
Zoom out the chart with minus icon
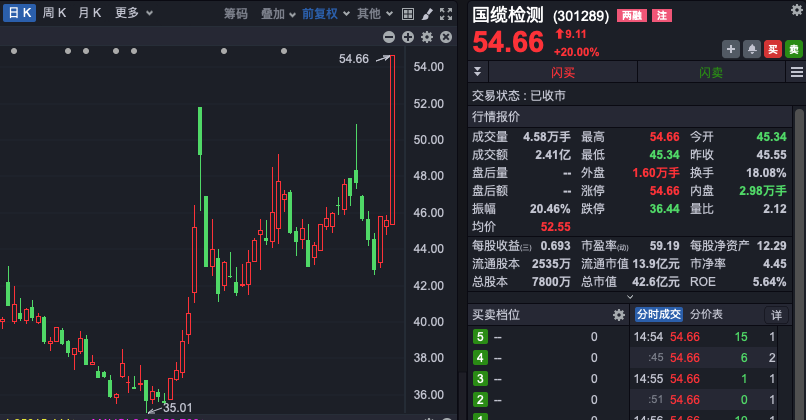click(x=389, y=37)
